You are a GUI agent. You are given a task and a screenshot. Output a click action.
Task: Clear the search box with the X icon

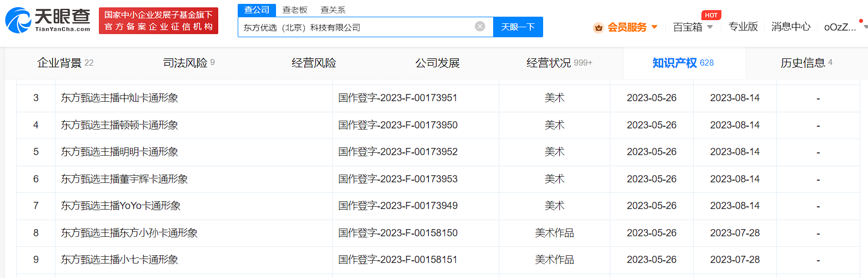tap(480, 26)
